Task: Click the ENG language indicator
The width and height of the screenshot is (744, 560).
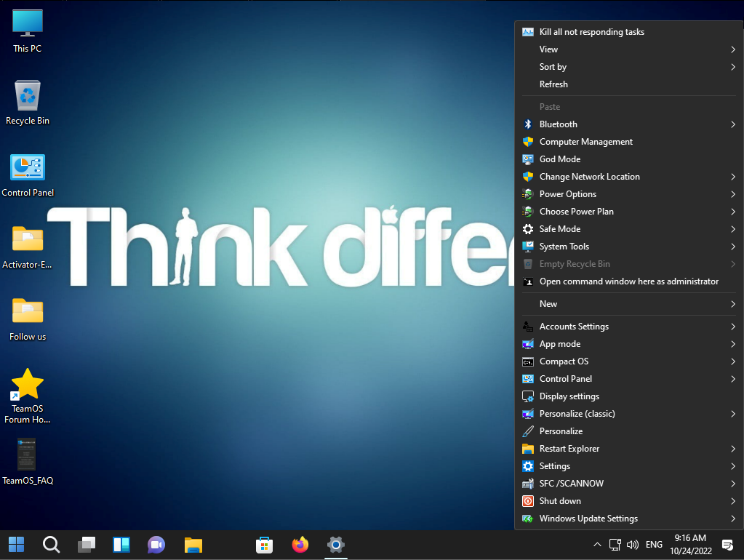Action: coord(654,544)
